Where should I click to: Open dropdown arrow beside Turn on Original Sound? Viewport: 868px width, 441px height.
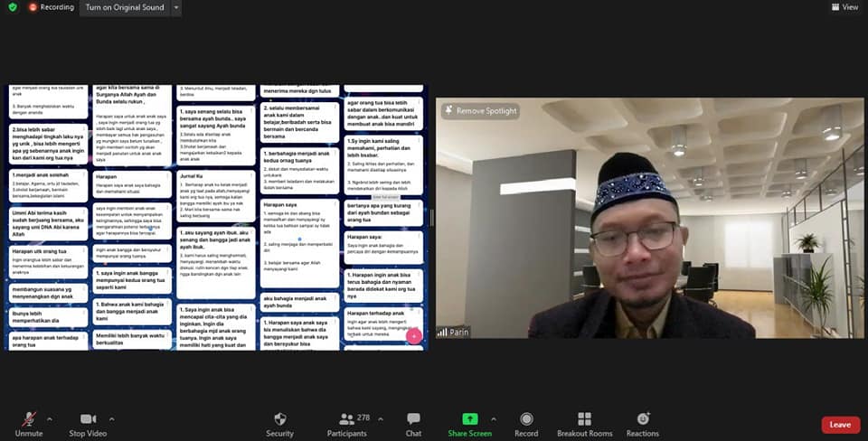[x=175, y=7]
